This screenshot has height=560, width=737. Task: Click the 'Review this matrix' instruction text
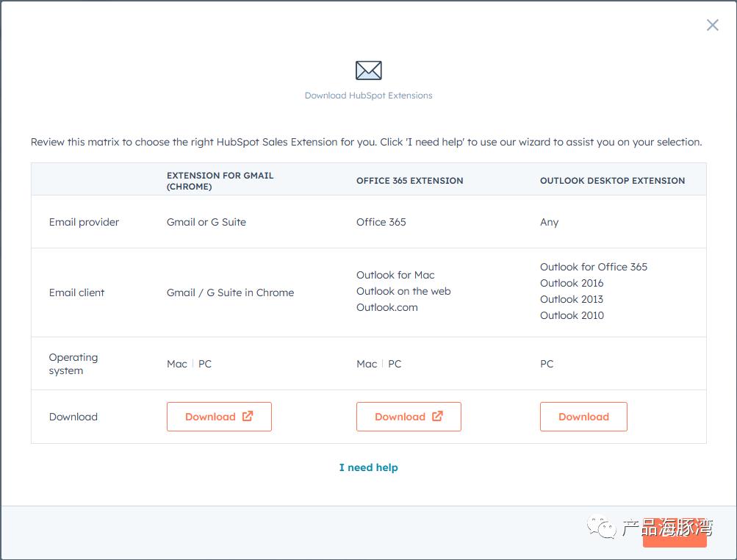[x=366, y=142]
